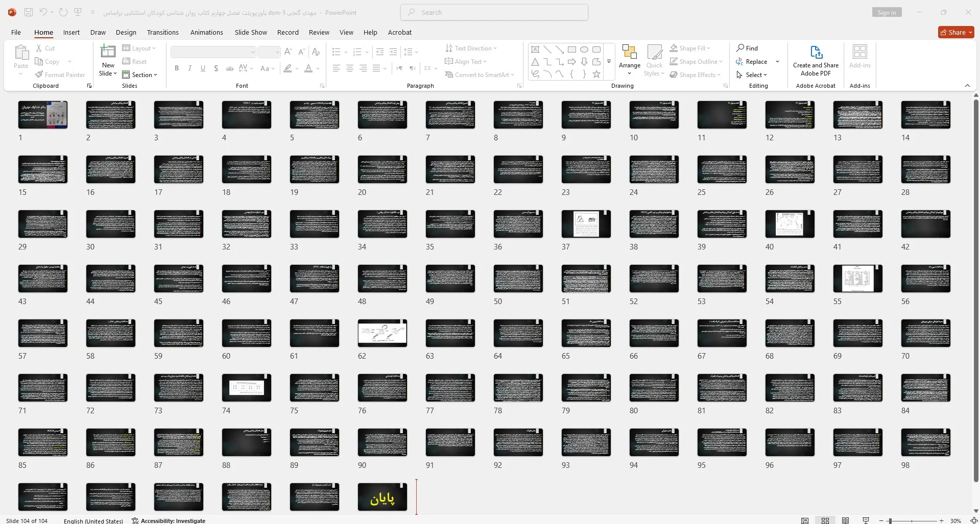The height and width of the screenshot is (524, 980).
Task: Open the File menu
Action: pyautogui.click(x=16, y=32)
